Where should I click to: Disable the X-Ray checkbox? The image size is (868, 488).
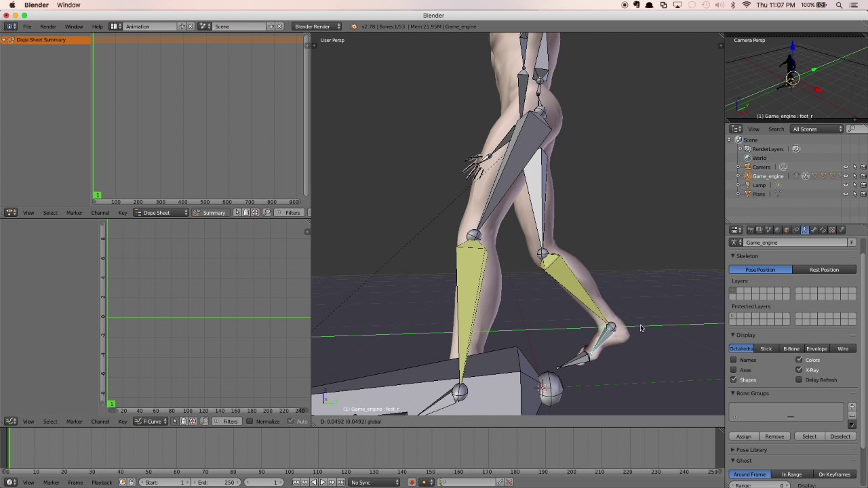pyautogui.click(x=799, y=370)
